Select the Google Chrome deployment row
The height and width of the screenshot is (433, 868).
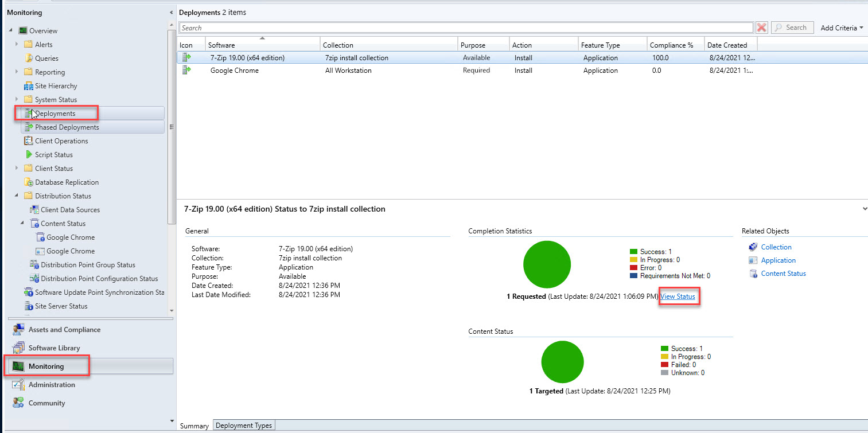[x=235, y=71]
